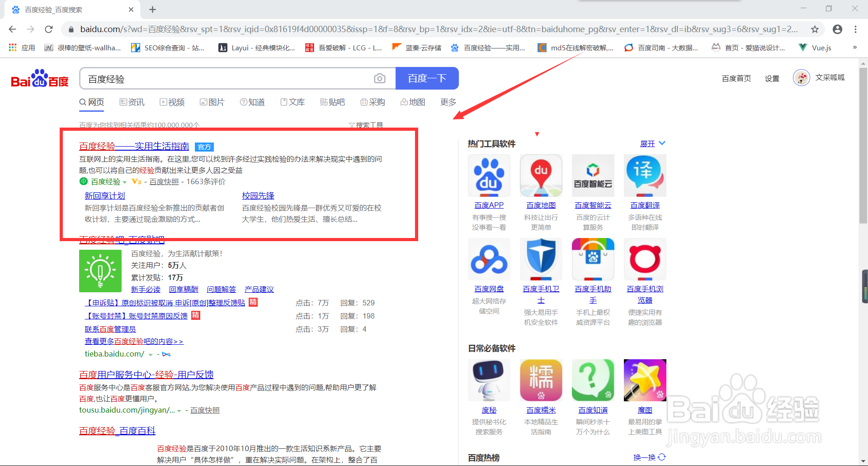Open Layui bookmark

[x=257, y=48]
